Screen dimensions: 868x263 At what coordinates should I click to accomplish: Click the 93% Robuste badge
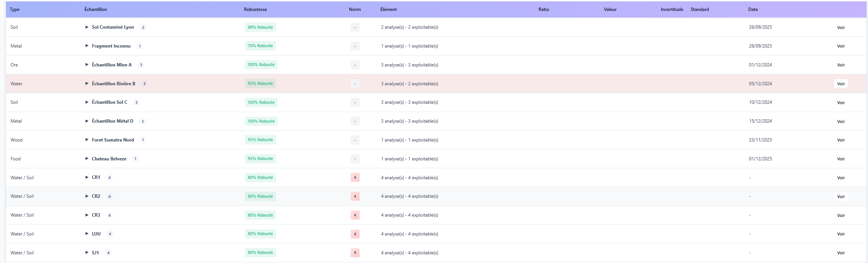pyautogui.click(x=260, y=84)
